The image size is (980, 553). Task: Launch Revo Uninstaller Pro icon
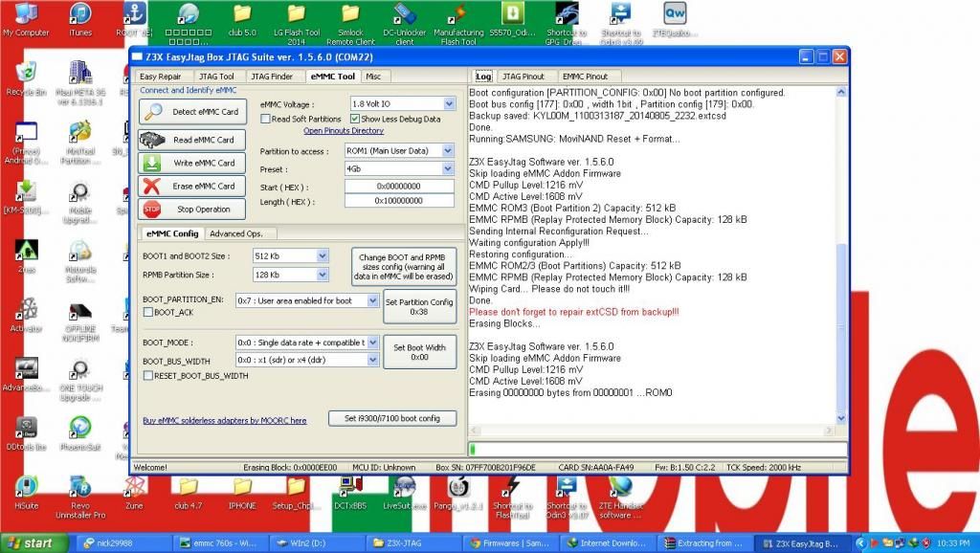pyautogui.click(x=80, y=498)
